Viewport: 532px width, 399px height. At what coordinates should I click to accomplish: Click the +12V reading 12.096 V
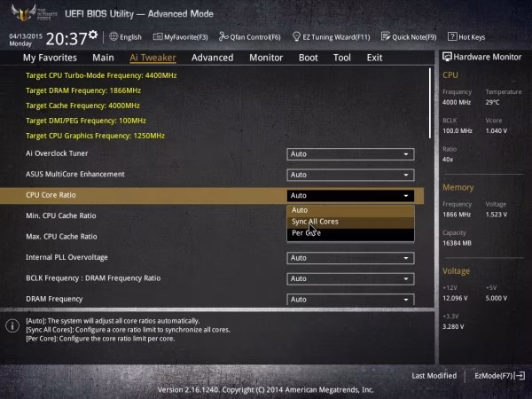pyautogui.click(x=455, y=298)
